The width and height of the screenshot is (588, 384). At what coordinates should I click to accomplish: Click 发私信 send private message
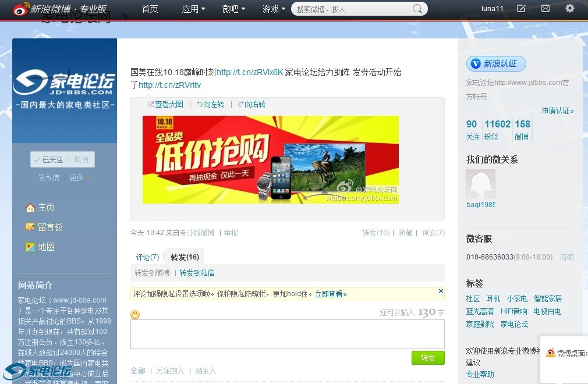tap(49, 177)
